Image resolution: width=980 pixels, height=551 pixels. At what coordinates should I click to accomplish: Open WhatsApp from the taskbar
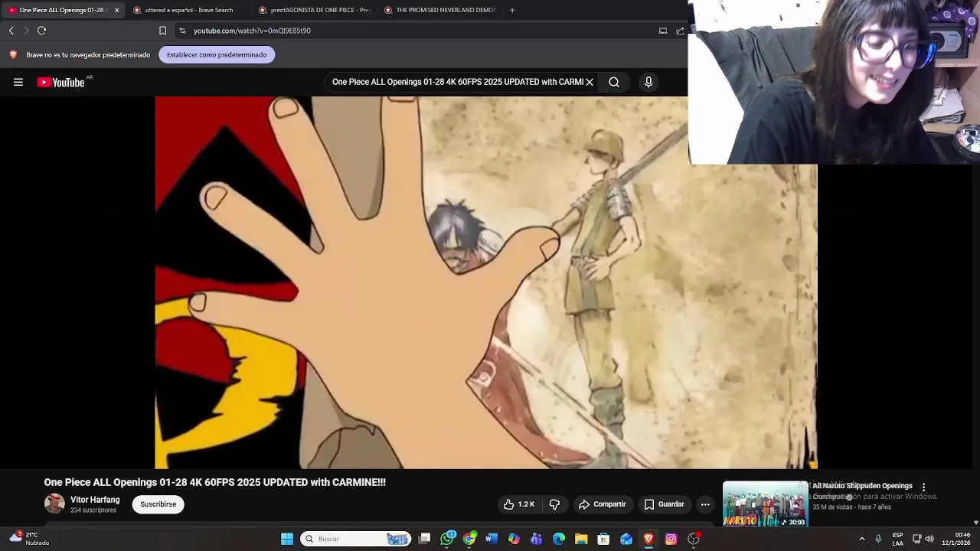[x=447, y=539]
